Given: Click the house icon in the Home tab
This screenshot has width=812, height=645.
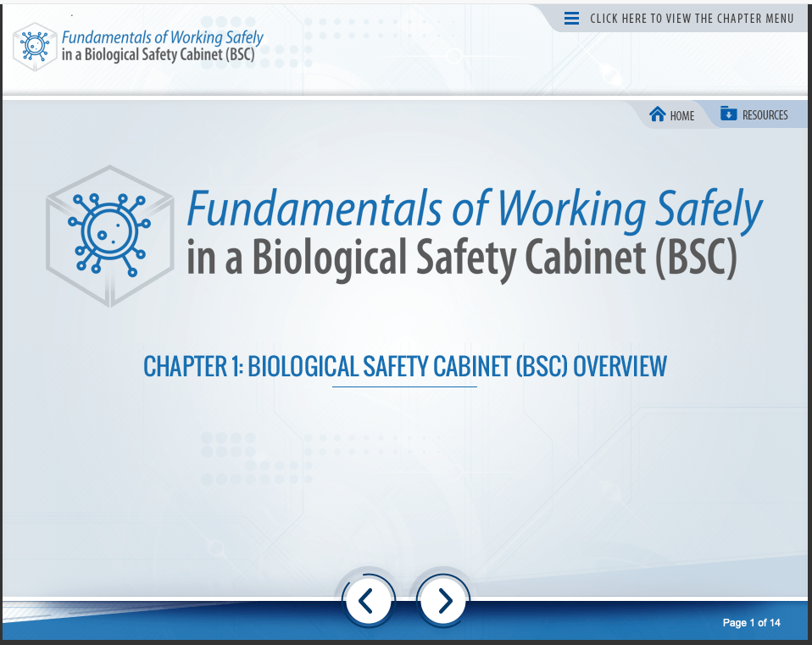Looking at the screenshot, I should 657,115.
